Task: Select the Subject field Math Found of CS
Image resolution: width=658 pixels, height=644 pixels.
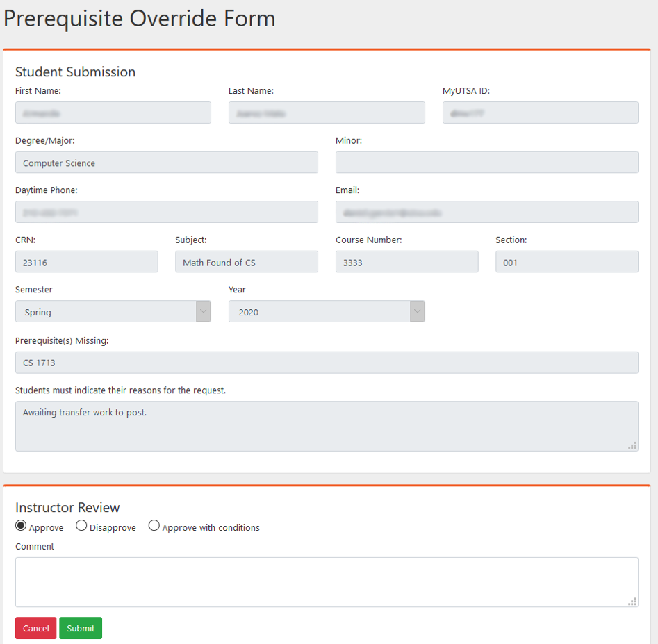Action: pos(247,262)
